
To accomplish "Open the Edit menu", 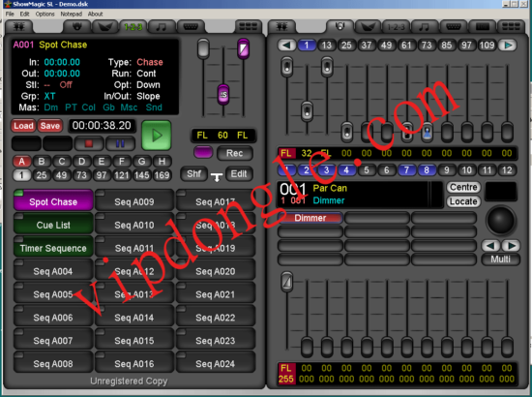I will click(24, 14).
